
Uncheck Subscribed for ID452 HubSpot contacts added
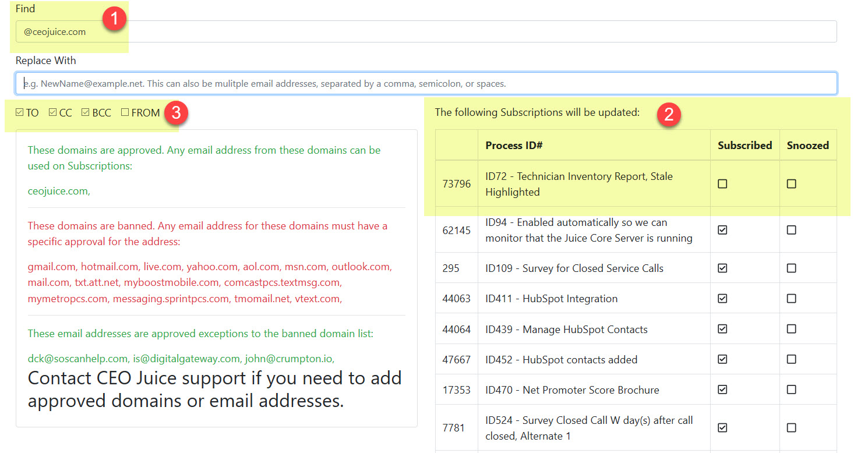(x=722, y=359)
